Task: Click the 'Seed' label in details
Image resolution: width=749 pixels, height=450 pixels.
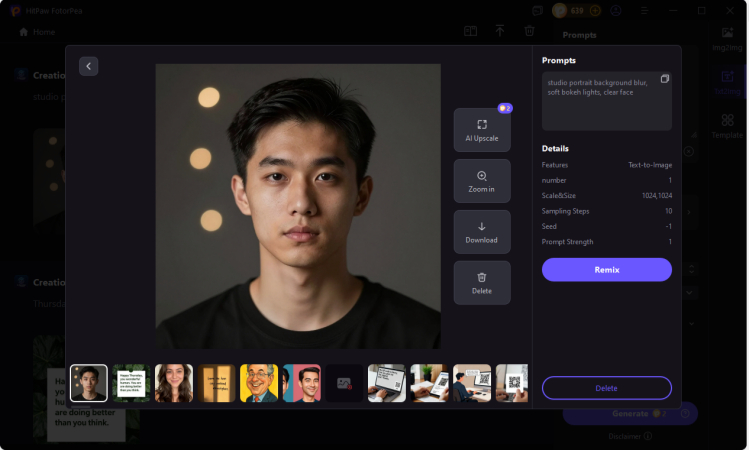Action: coord(549,226)
